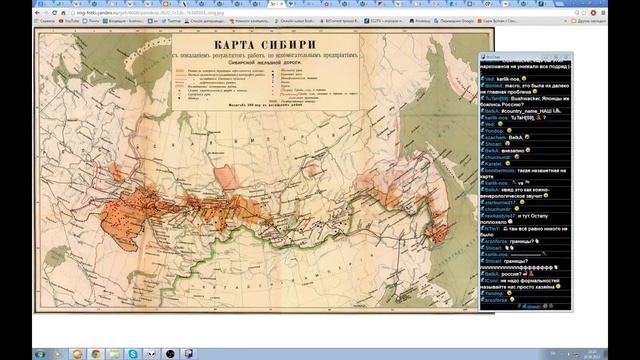
Task: Open the alien head icon on taskbar
Action: pyautogui.click(x=152, y=354)
